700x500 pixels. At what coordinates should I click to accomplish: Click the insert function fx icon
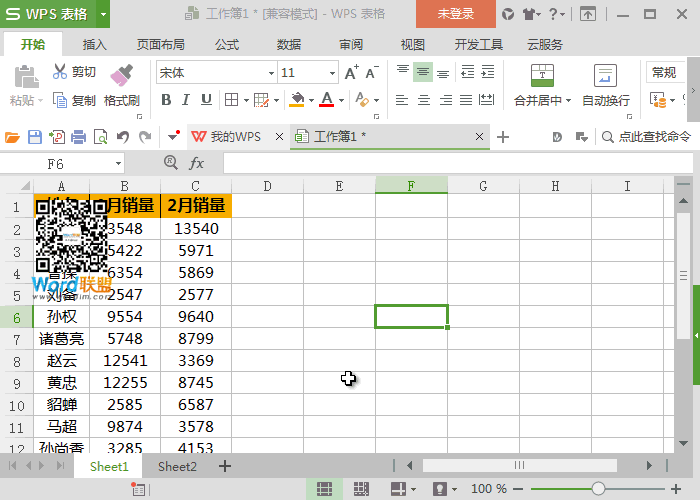click(196, 163)
